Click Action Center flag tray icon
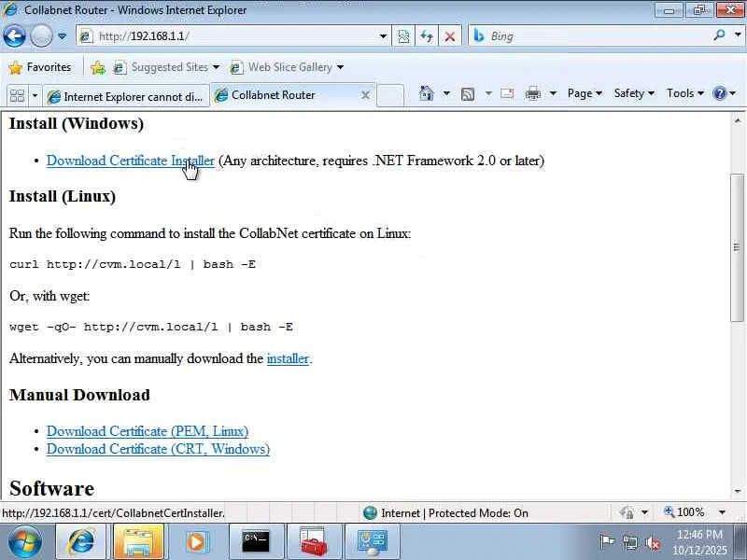The image size is (747, 560). coord(607,542)
